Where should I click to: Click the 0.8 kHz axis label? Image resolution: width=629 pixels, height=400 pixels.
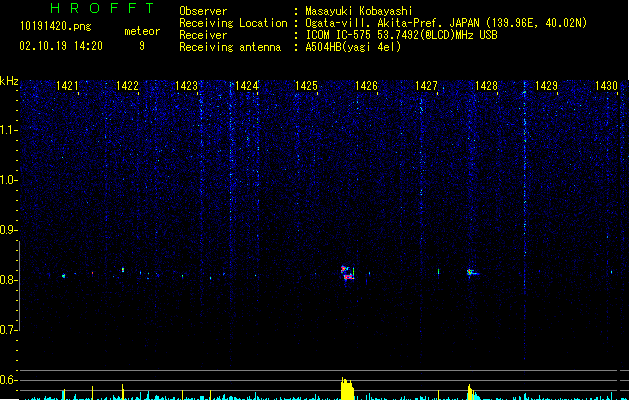click(8, 280)
